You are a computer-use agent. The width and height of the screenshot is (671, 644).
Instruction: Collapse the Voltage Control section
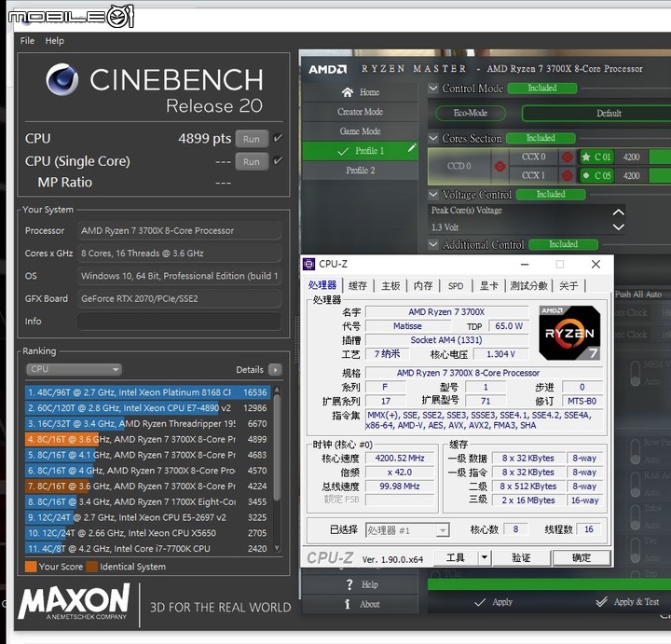tap(433, 194)
